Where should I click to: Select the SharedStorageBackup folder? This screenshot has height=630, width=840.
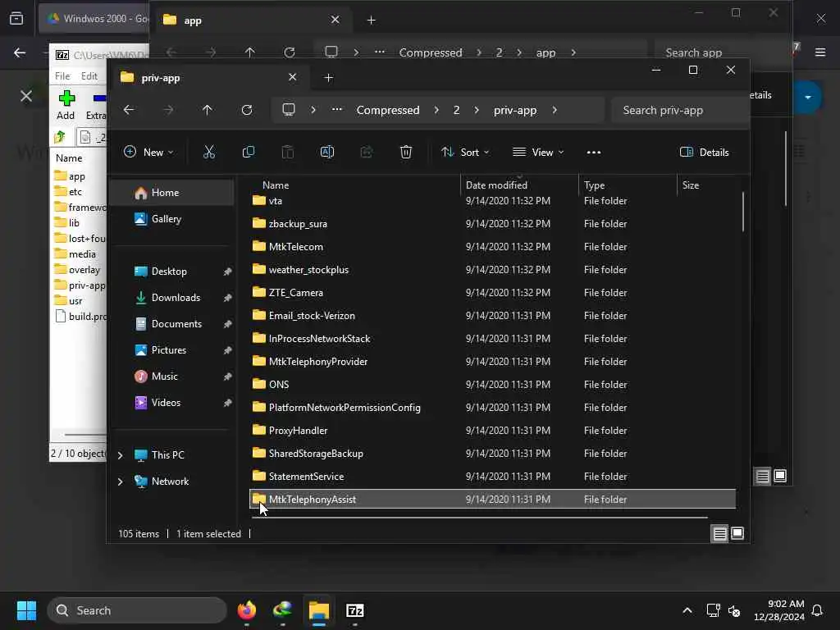coord(492,453)
